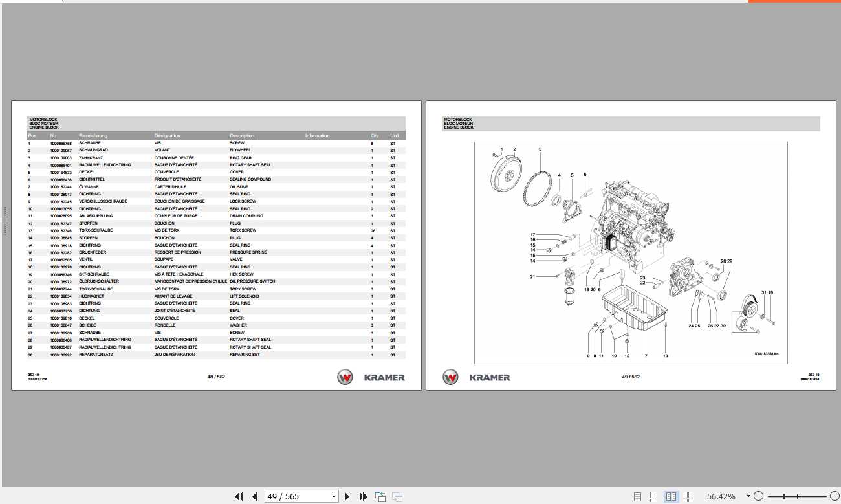Click the SCHEIBE part name
The width and height of the screenshot is (841, 504).
click(x=88, y=325)
